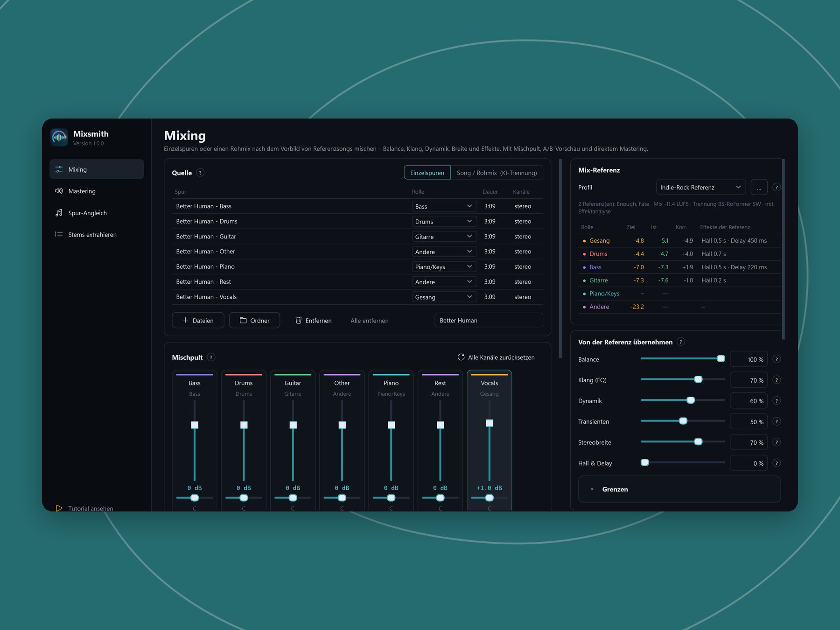Click help icon for Stereobreite row
Viewport: 840px width, 630px height.
(x=777, y=442)
